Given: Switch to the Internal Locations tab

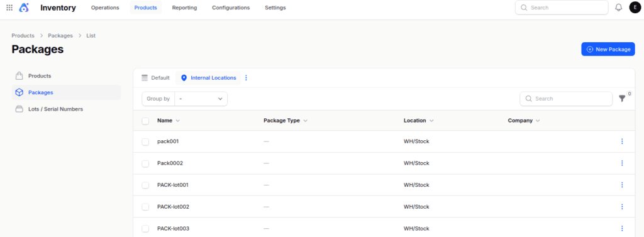Looking at the screenshot, I should tap(209, 77).
